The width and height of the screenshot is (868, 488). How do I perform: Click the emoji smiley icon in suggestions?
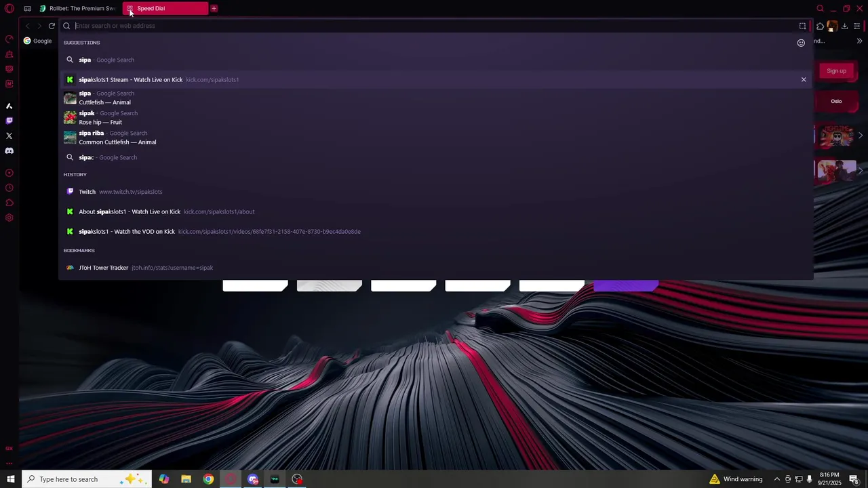pyautogui.click(x=801, y=43)
